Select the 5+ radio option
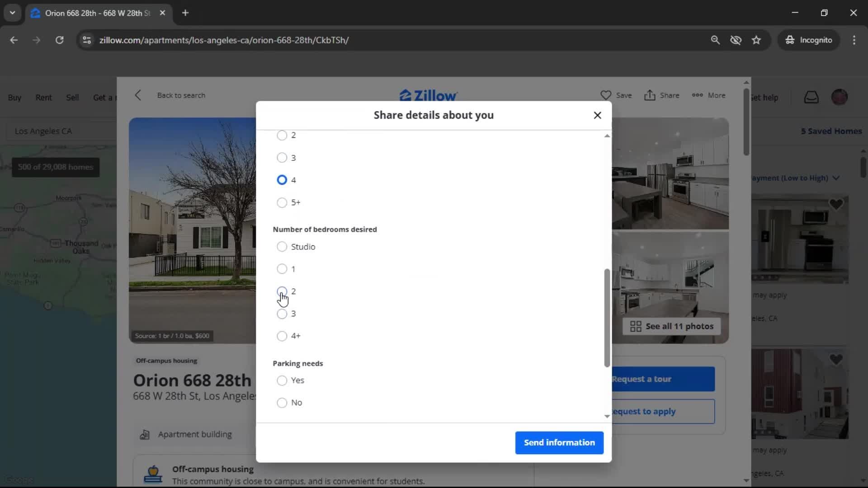 282,202
